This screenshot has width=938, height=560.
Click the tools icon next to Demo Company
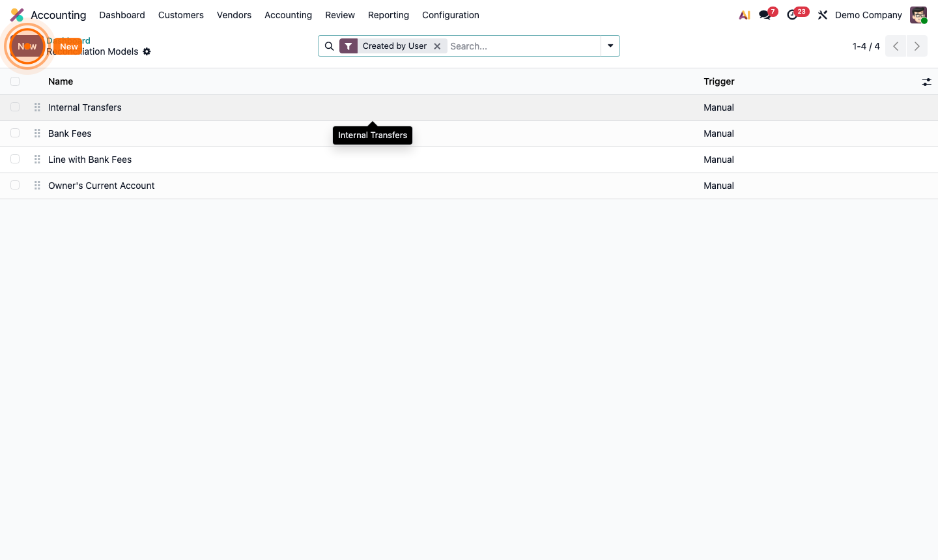[822, 14]
